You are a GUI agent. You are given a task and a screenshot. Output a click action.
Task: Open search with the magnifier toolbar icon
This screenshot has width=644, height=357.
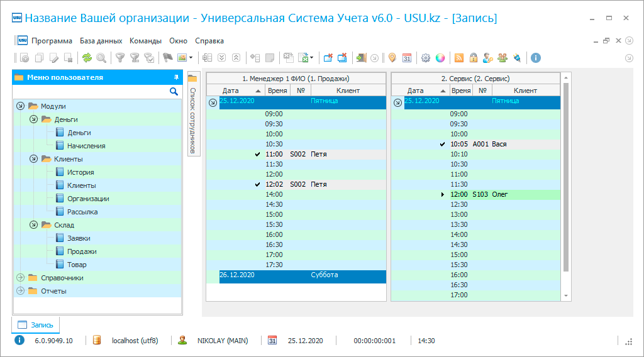coord(101,58)
